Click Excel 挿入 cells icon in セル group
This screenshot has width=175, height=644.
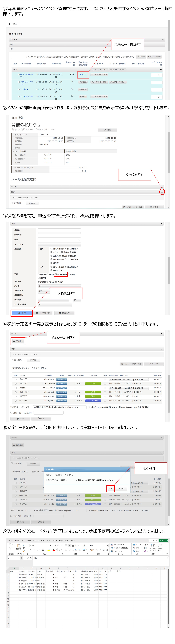(x=136, y=545)
